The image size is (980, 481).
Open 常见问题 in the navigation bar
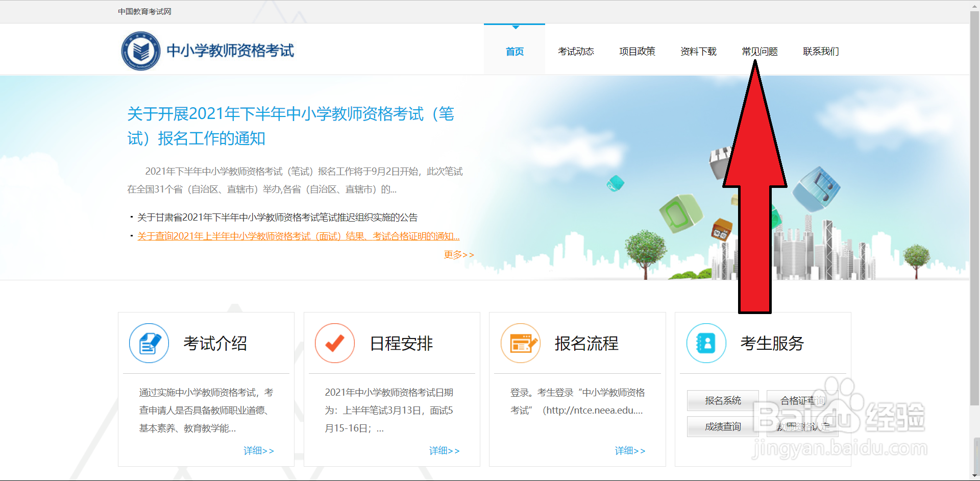coord(759,51)
